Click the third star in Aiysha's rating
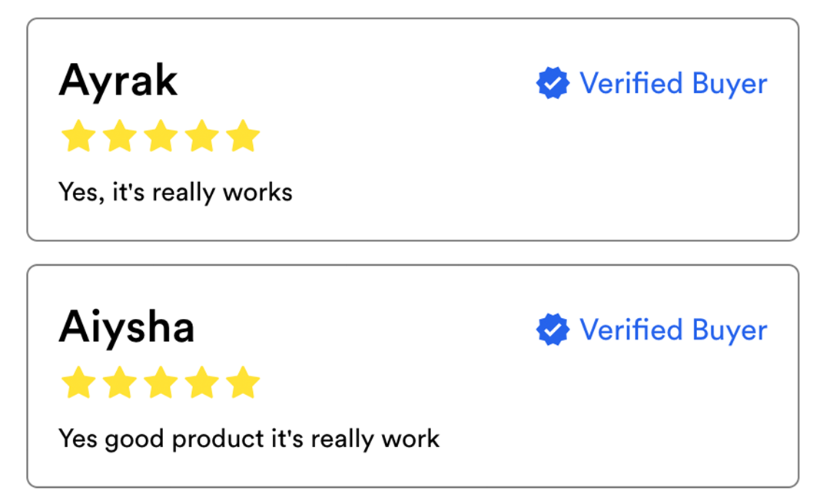 click(x=161, y=383)
